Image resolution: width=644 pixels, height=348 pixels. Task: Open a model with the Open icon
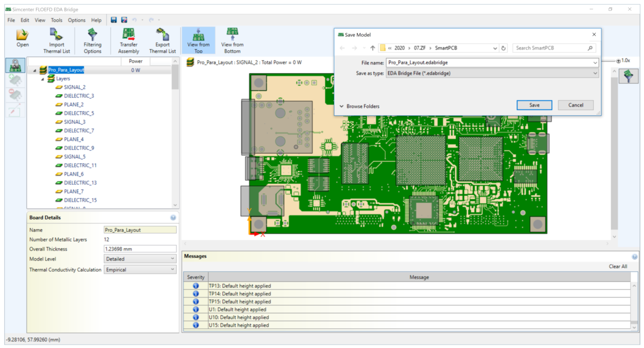point(22,40)
